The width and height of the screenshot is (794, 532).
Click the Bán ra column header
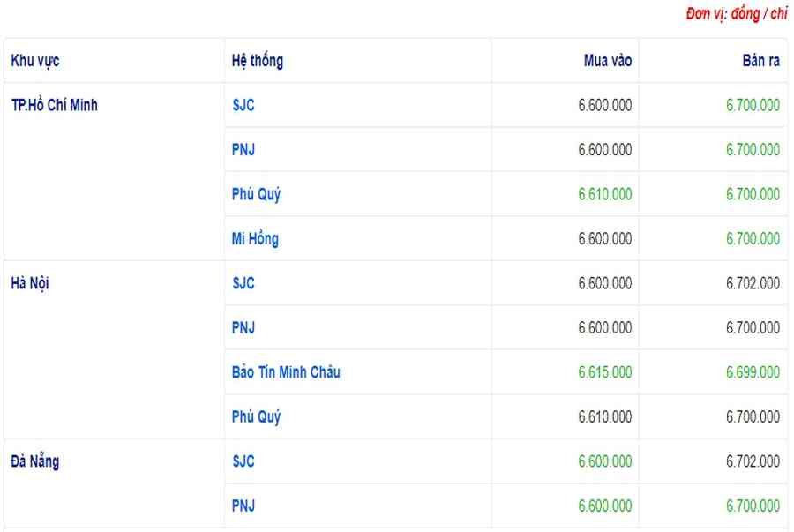click(761, 61)
